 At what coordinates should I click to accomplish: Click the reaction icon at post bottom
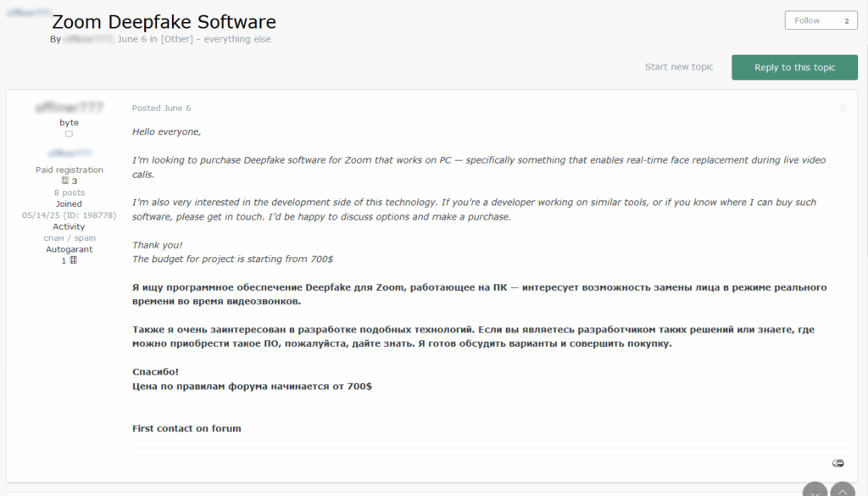pos(837,463)
